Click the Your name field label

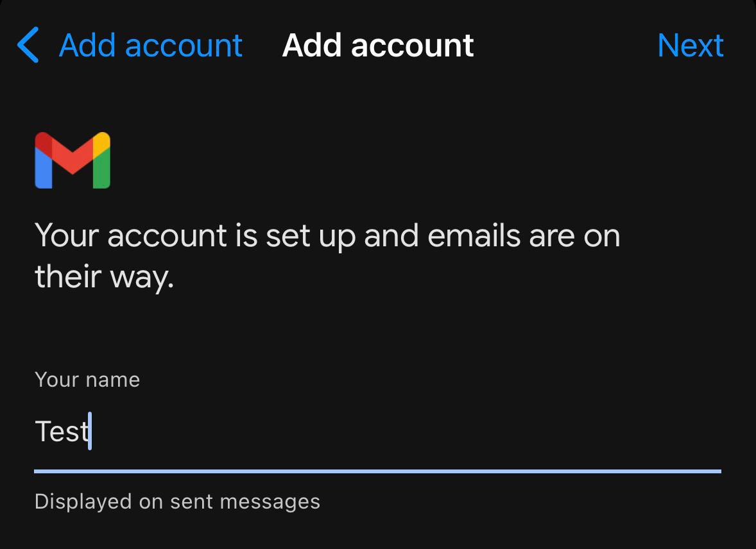(87, 380)
